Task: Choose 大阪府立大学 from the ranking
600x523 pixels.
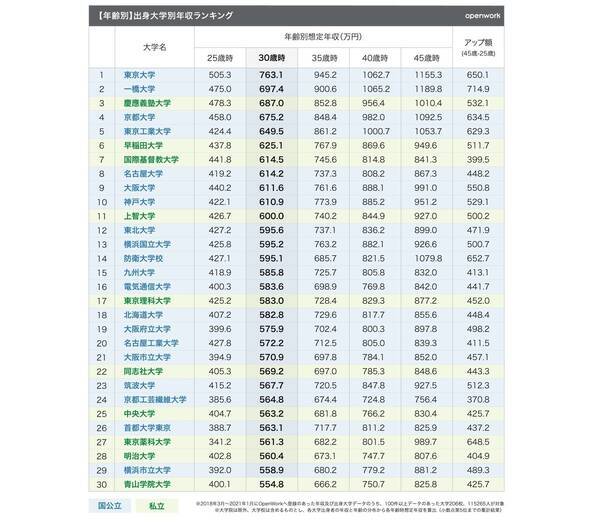Action: pos(147,329)
